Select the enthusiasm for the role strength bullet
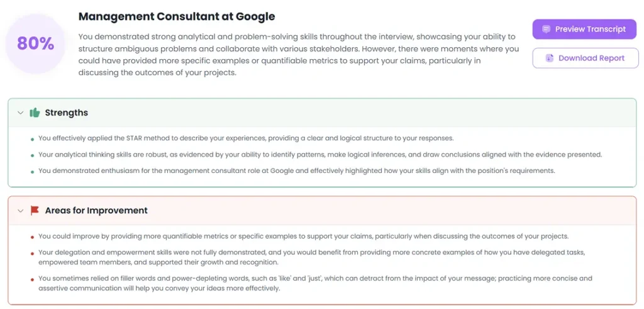This screenshot has height=309, width=644. (x=297, y=171)
